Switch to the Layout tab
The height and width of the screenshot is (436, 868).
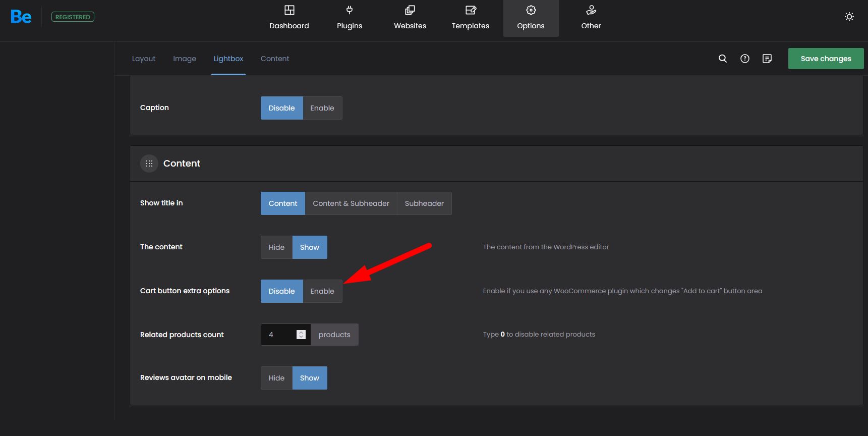pos(144,59)
